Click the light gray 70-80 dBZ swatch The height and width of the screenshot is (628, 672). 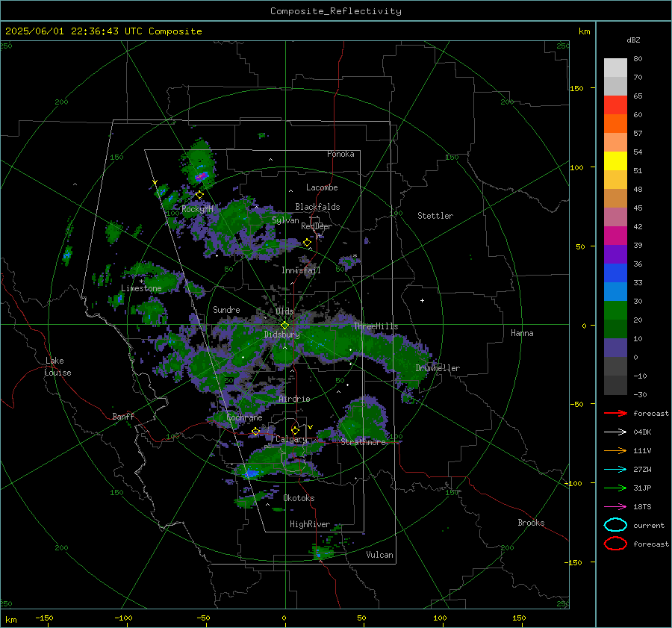point(615,68)
